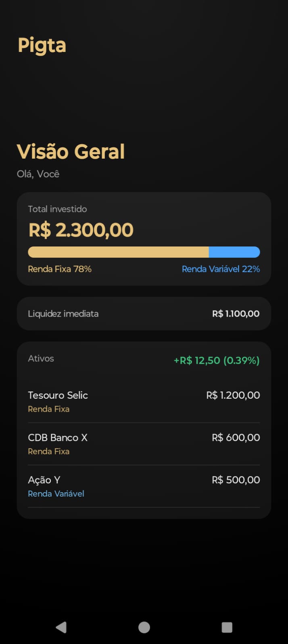This screenshot has height=644, width=288.
Task: Tap the R$ 1.100,00 liquidity value
Action: 236,314
